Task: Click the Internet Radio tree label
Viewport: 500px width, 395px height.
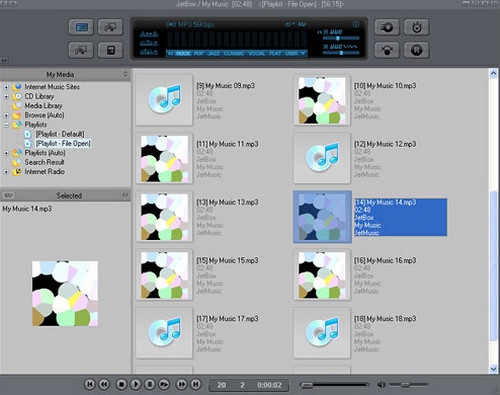Action: (x=45, y=172)
